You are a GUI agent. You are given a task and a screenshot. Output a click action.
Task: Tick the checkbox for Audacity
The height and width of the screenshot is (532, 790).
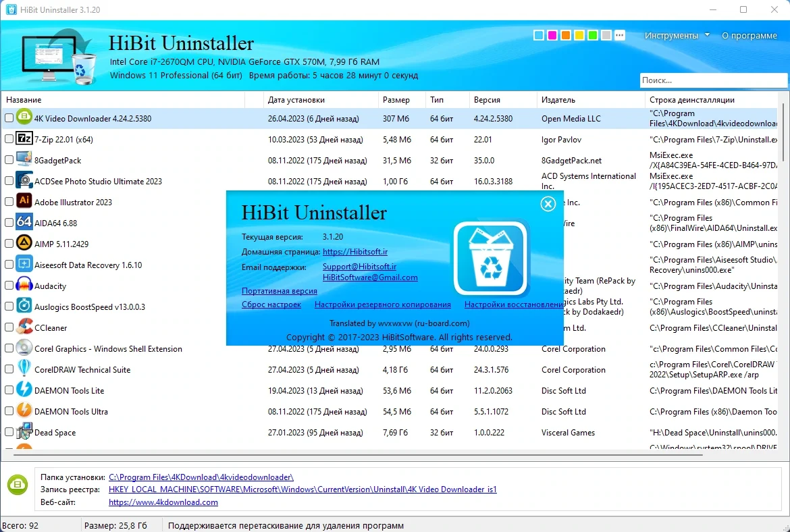9,285
